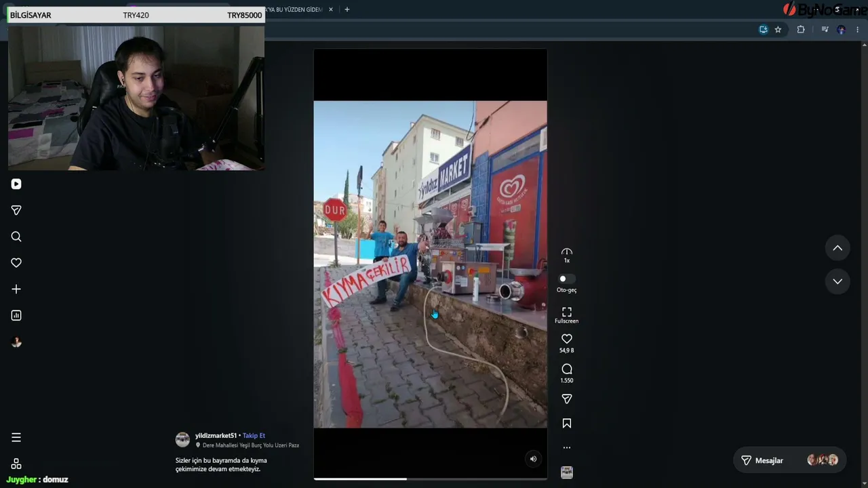The height and width of the screenshot is (488, 868).
Task: Open the dashboard chart icon in sidebar
Action: click(16, 315)
